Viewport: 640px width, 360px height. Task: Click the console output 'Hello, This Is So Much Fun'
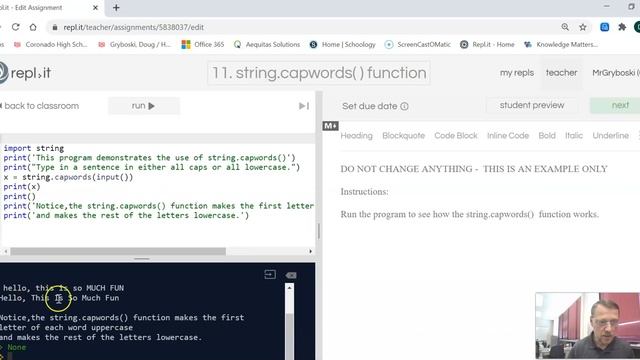(60, 298)
